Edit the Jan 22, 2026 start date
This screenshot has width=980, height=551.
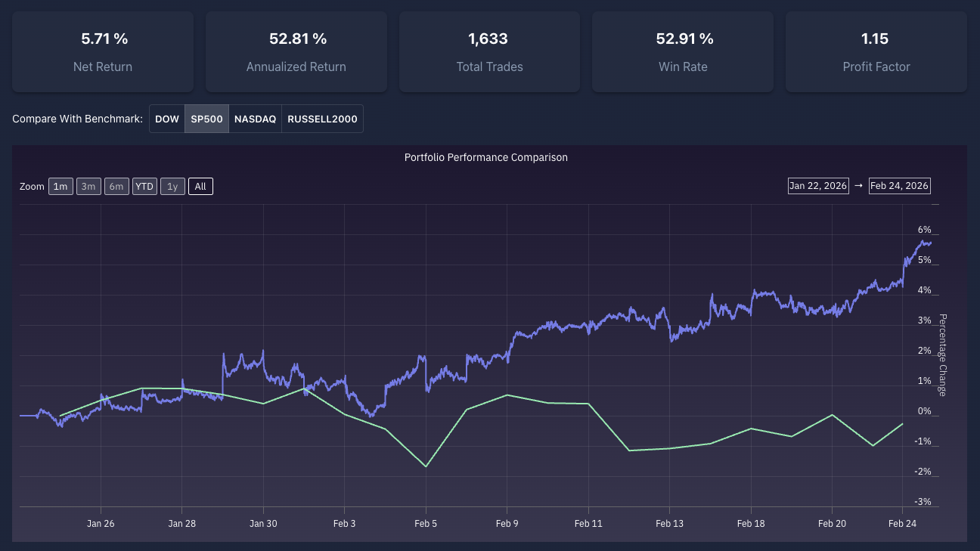tap(818, 185)
